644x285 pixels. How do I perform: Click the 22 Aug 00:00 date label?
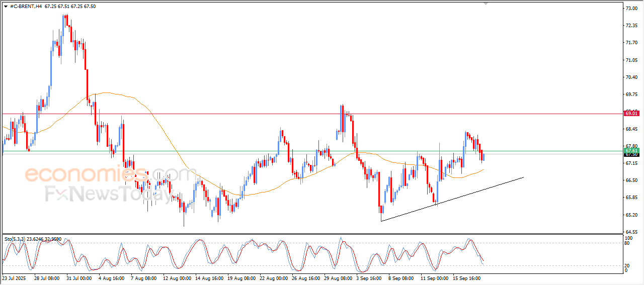click(x=274, y=278)
